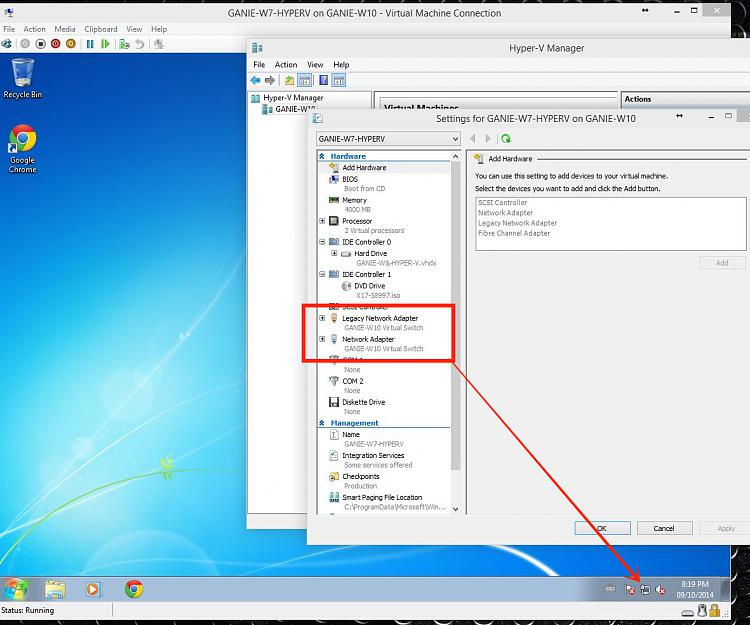Open View menu in Hyper-V Manager window
Image resolution: width=750 pixels, height=625 pixels.
(x=315, y=65)
